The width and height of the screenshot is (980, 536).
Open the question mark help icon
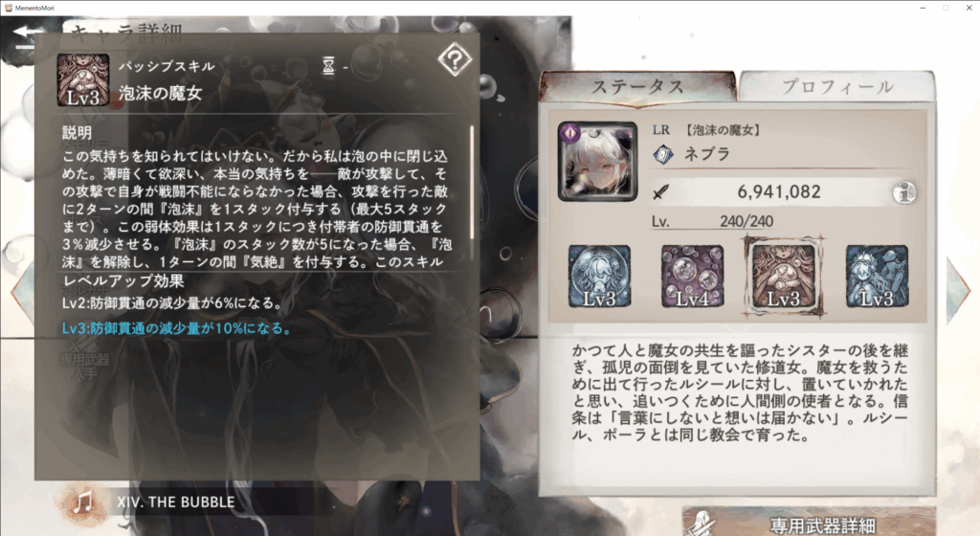[455, 60]
